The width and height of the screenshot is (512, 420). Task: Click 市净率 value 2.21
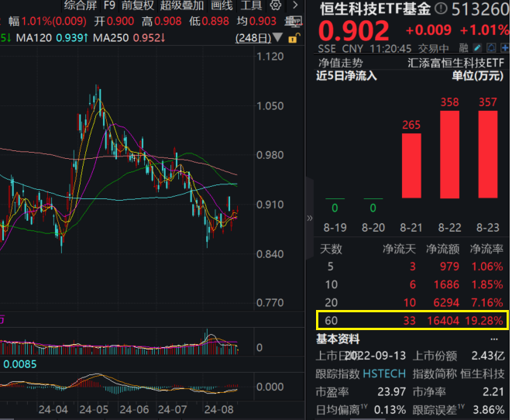(494, 391)
